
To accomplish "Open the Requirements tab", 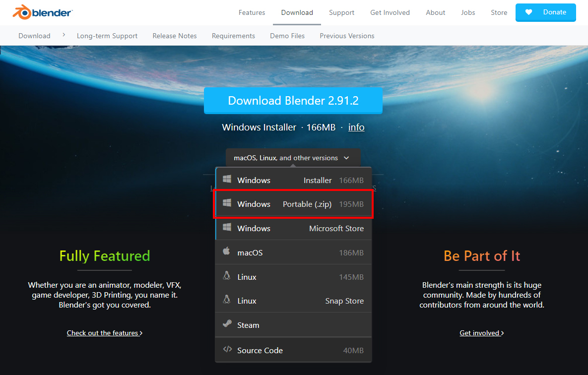I will point(233,36).
